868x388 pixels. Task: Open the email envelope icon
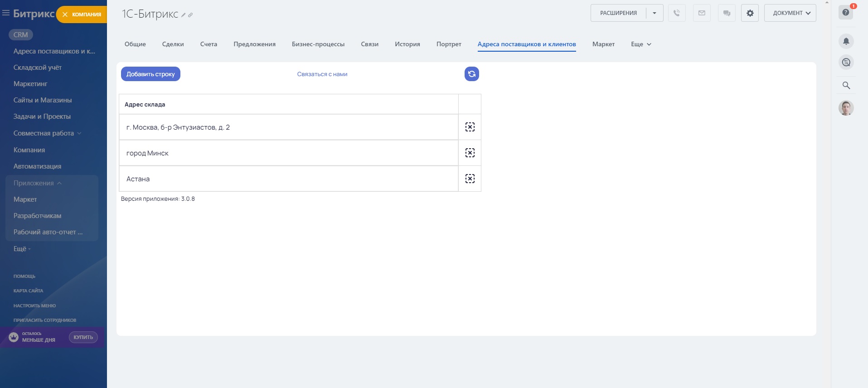pyautogui.click(x=702, y=13)
